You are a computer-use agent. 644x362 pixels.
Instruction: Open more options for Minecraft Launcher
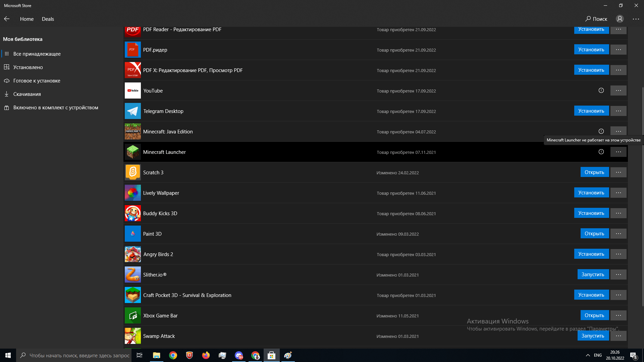click(x=619, y=152)
